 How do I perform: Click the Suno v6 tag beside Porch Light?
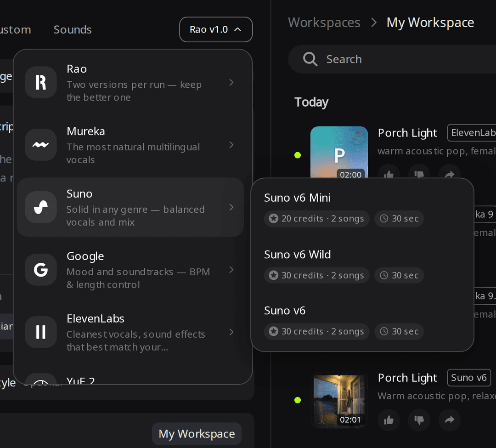click(x=469, y=377)
